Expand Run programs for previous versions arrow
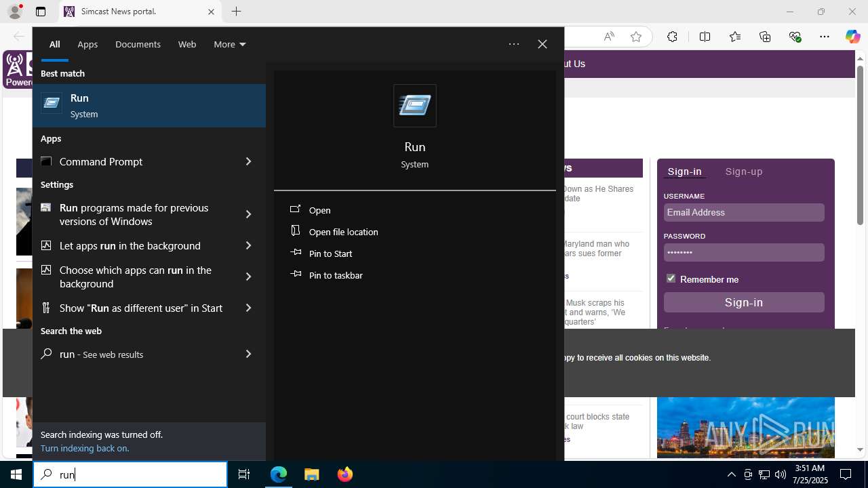868x488 pixels. pyautogui.click(x=248, y=214)
